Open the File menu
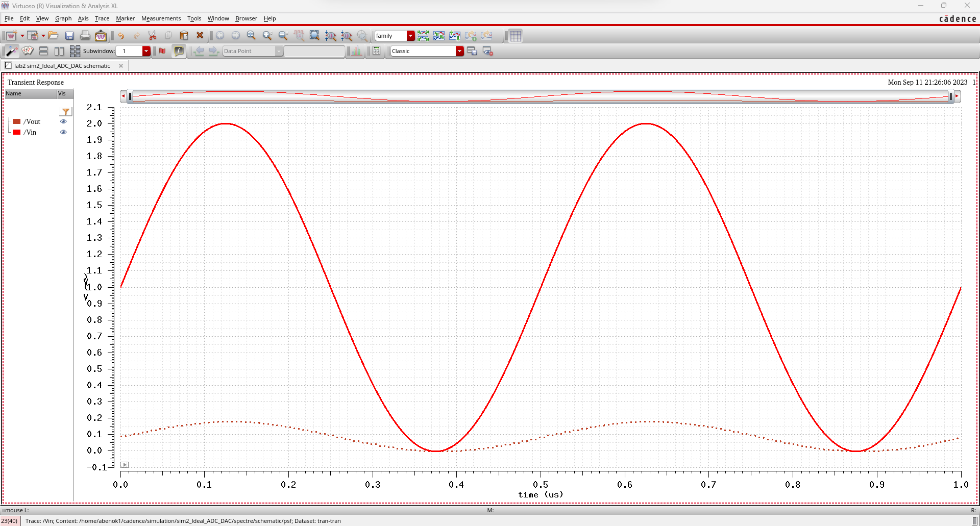This screenshot has height=526, width=980. pos(9,18)
